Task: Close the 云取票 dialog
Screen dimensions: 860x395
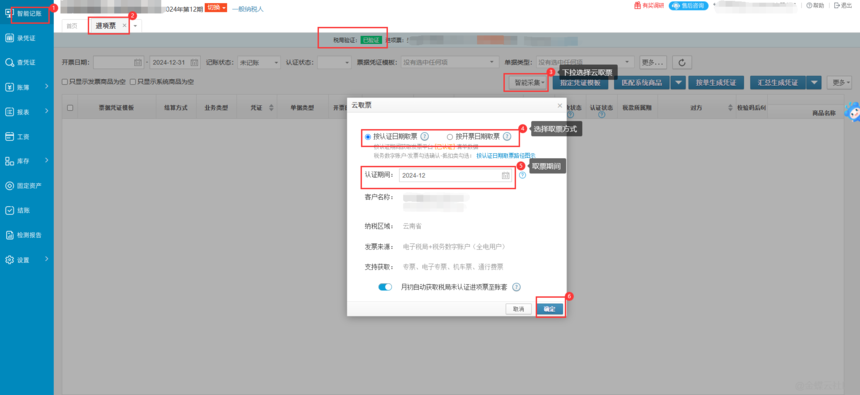Action: point(559,105)
